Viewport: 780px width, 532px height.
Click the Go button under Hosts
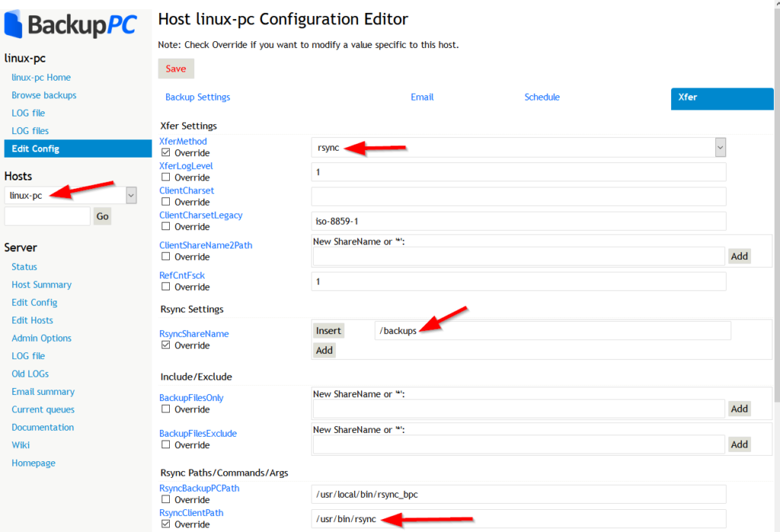click(x=103, y=216)
